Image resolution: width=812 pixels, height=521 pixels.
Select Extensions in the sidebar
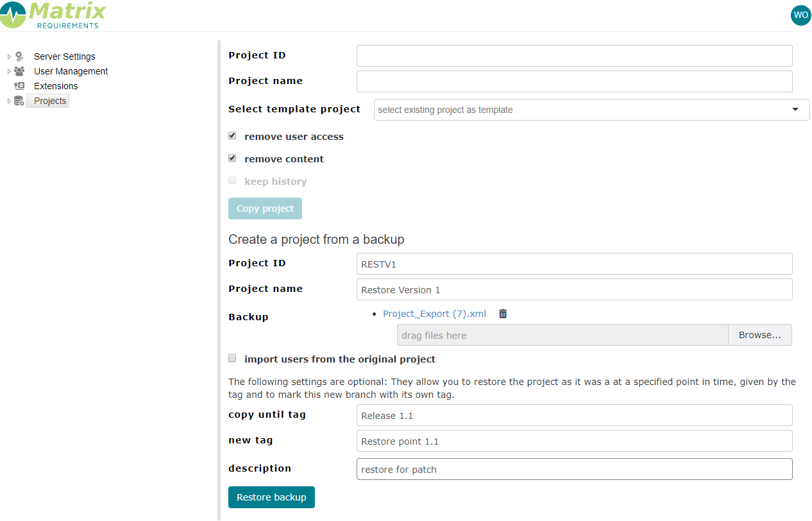[56, 86]
